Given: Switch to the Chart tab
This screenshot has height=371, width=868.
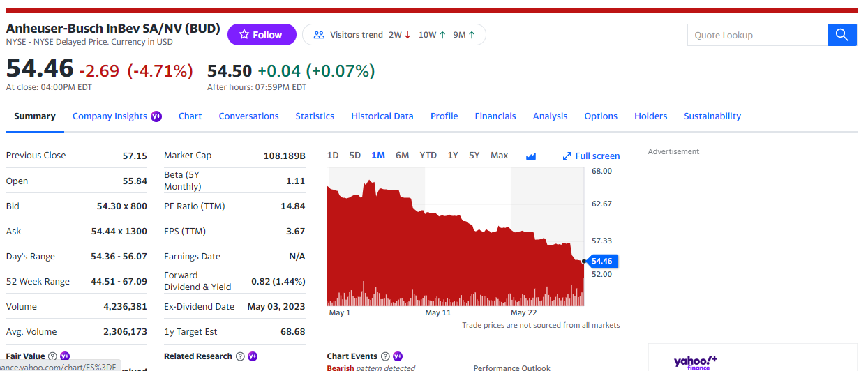Looking at the screenshot, I should (190, 116).
